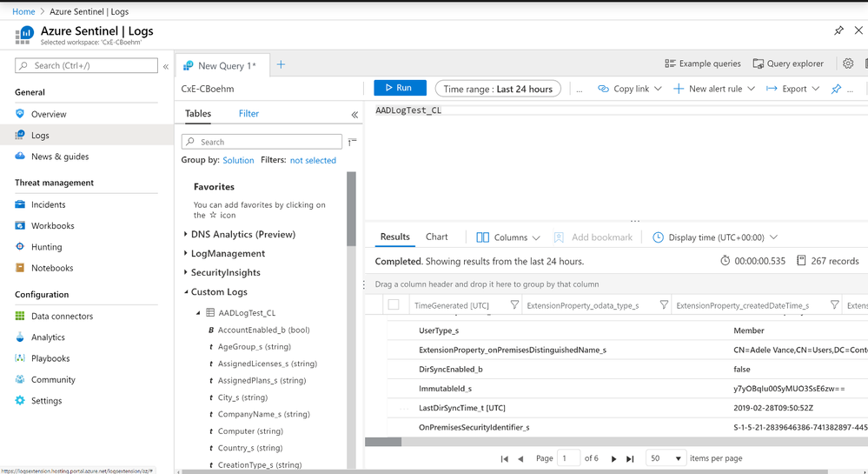Open Query explorer
Viewport: 868px width, 474px height.
pyautogui.click(x=788, y=63)
